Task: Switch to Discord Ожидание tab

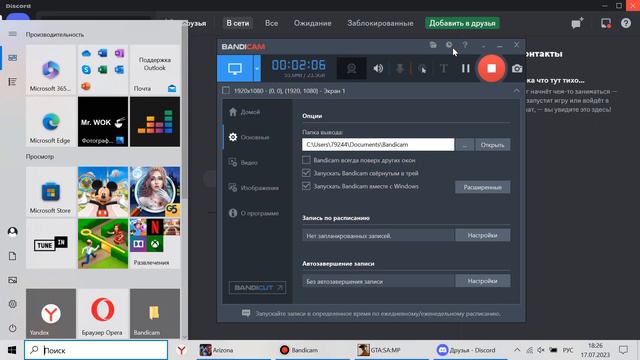Action: [x=313, y=23]
